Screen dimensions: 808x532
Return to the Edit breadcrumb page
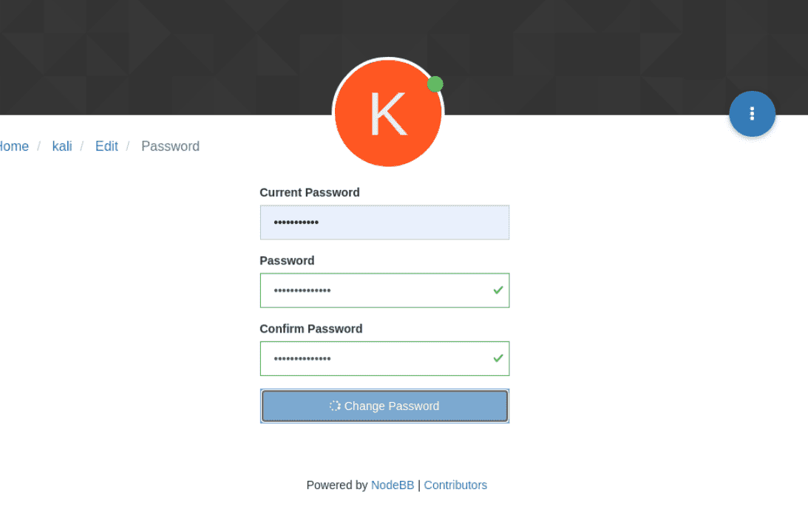(106, 146)
